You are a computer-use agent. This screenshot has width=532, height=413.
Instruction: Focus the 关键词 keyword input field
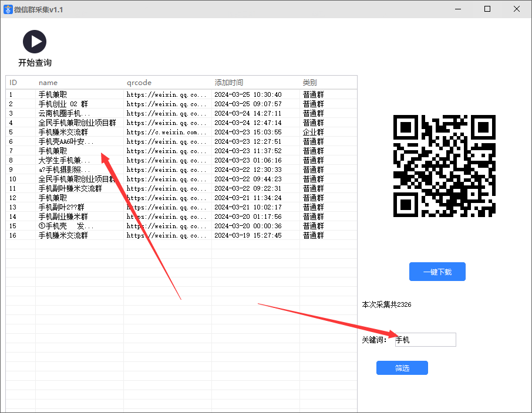pyautogui.click(x=425, y=340)
